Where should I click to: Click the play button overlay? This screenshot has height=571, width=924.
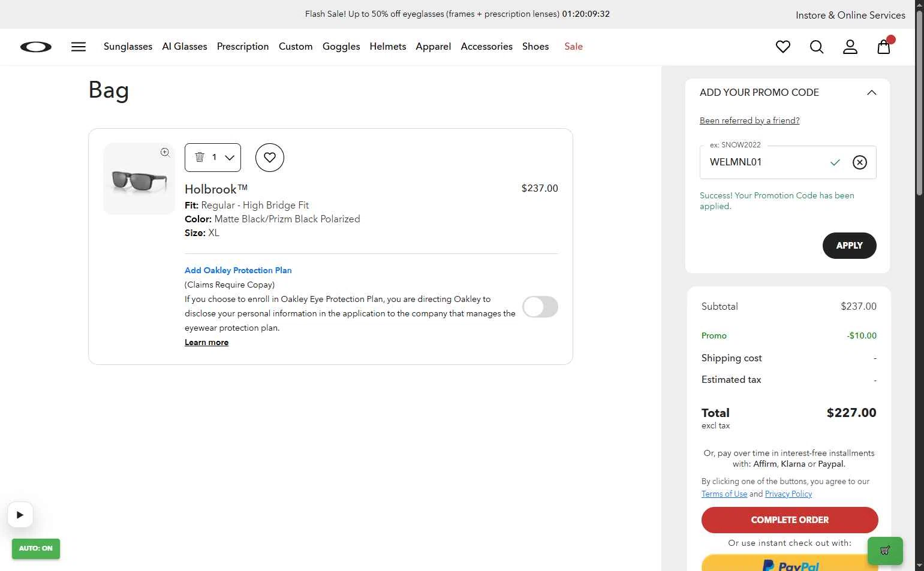[x=20, y=515]
